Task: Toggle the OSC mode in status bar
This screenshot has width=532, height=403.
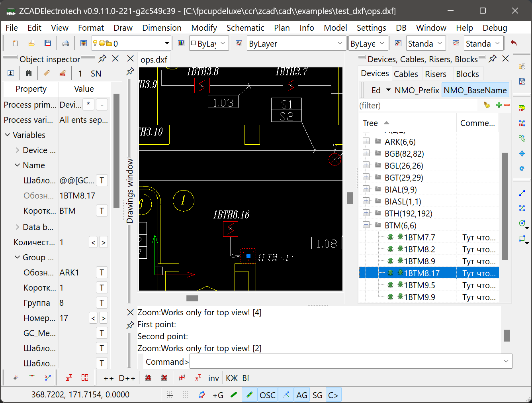Action: 267,395
